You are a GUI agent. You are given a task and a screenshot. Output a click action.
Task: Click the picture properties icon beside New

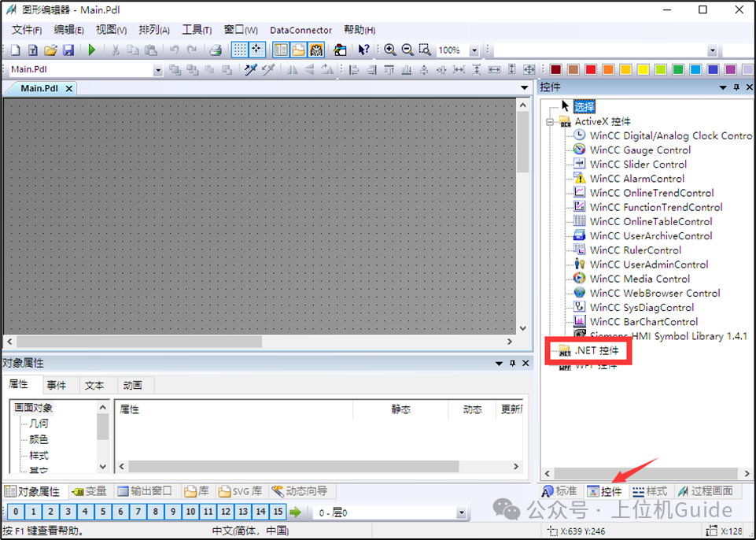33,50
